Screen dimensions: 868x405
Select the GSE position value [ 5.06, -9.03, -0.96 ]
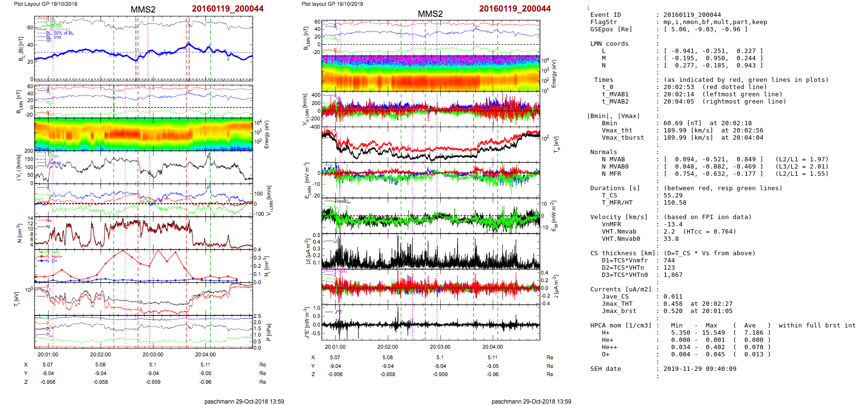pyautogui.click(x=705, y=29)
